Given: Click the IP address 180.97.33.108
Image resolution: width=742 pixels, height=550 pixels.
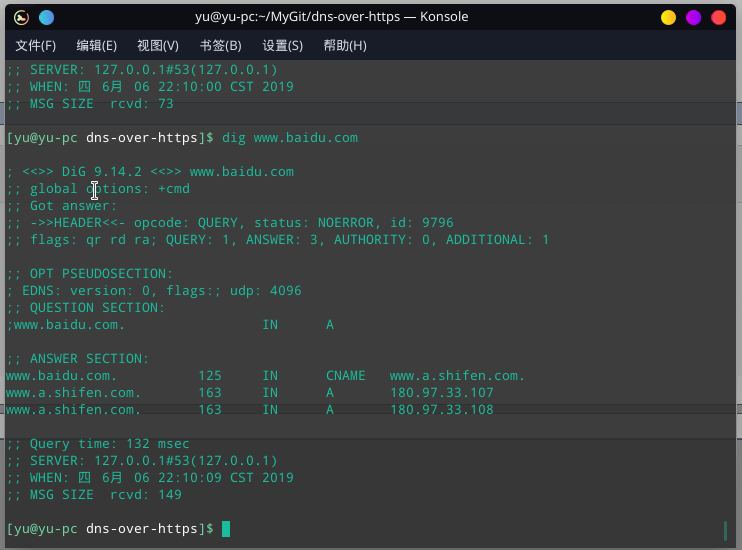Looking at the screenshot, I should [442, 409].
